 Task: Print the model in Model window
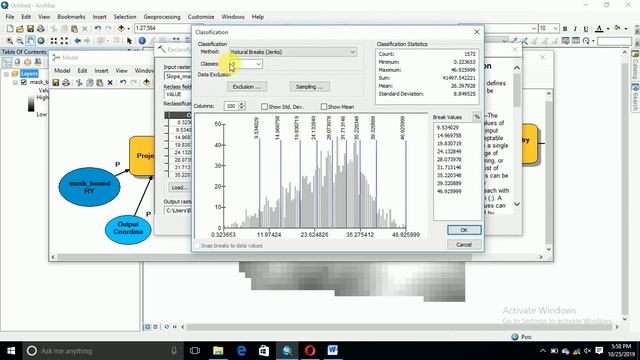click(66, 83)
